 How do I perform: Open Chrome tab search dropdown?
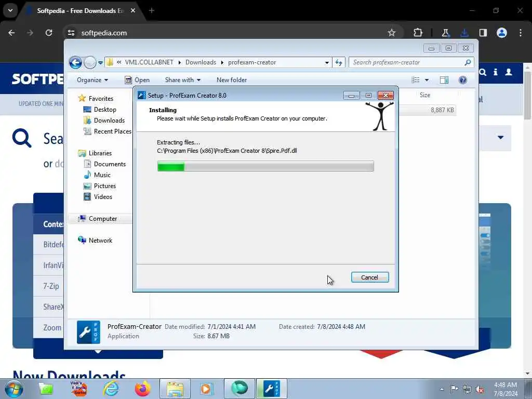coord(10,10)
